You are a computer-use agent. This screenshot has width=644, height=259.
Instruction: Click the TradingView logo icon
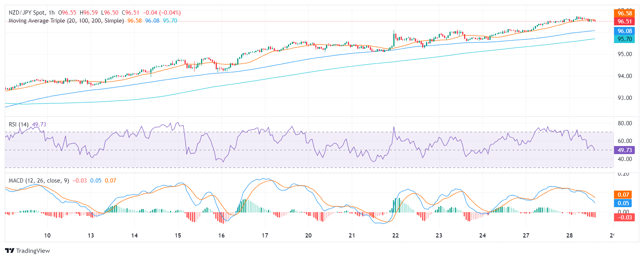(10, 251)
